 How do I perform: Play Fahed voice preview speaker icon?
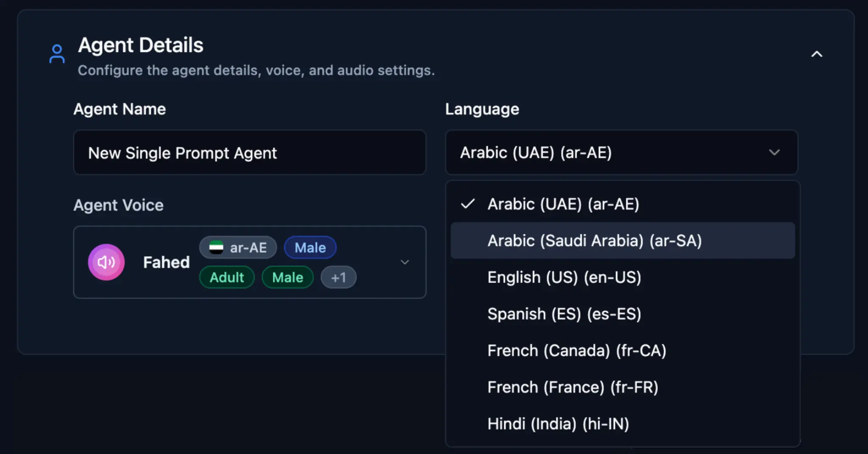[106, 262]
